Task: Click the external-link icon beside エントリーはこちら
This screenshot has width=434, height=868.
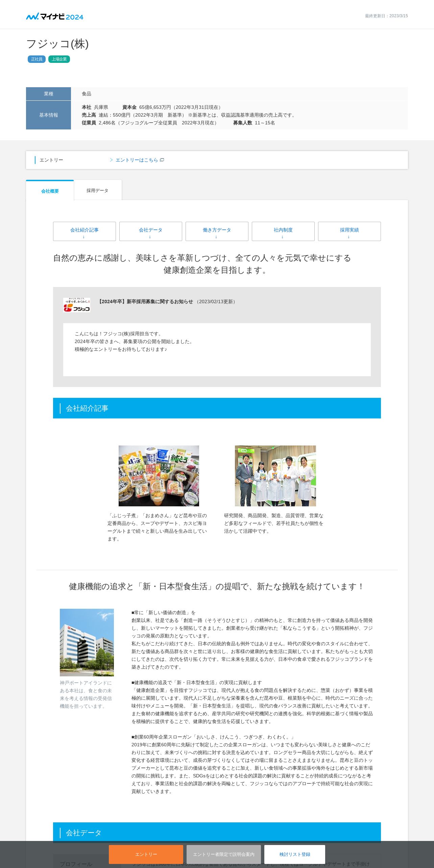Action: click(162, 160)
